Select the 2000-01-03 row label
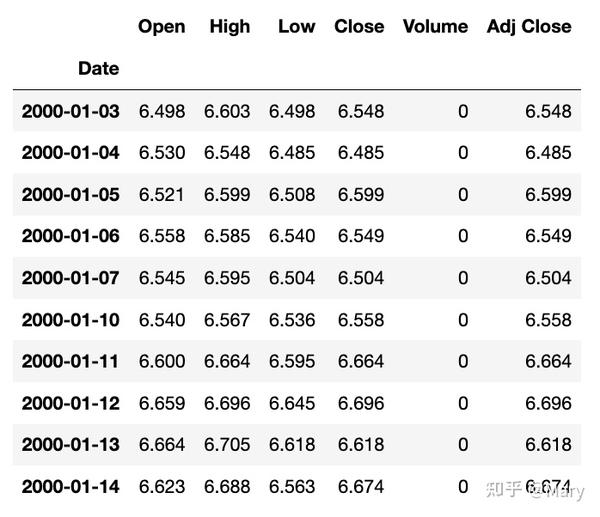600x517 pixels. click(x=70, y=111)
